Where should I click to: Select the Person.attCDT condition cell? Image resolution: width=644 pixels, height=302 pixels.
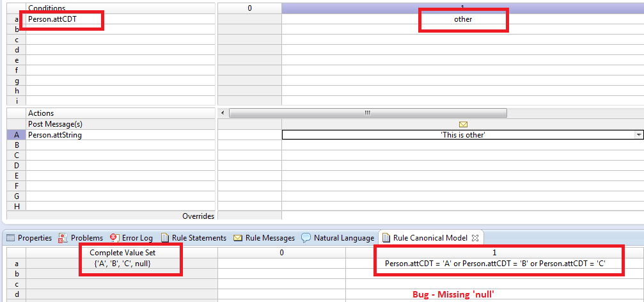click(120, 19)
